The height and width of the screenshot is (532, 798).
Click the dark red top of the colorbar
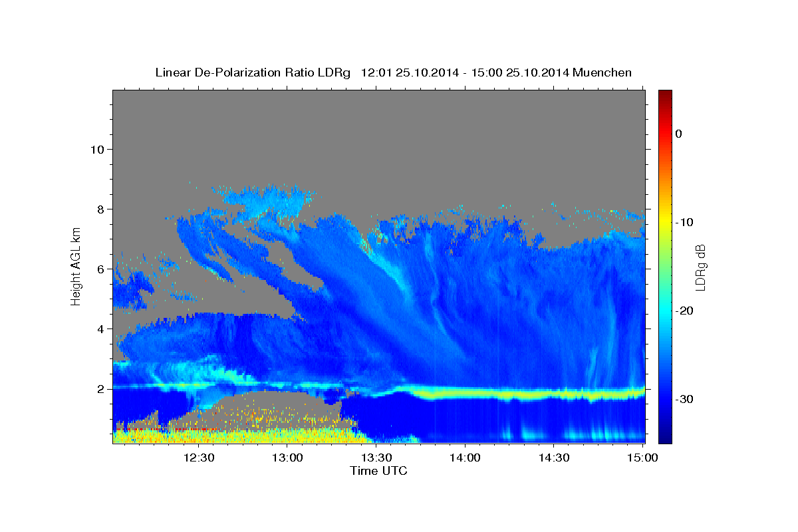tap(665, 95)
